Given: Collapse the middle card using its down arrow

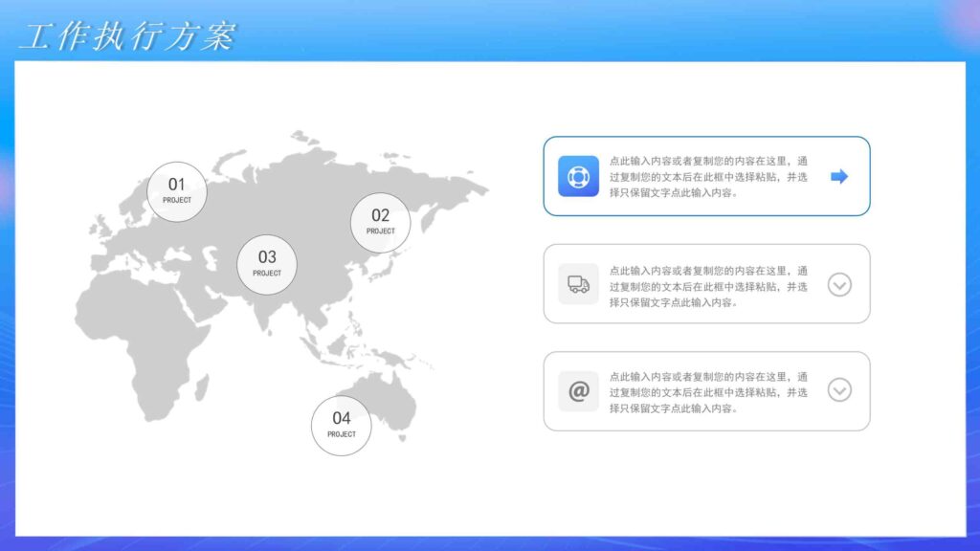Looking at the screenshot, I should [x=840, y=283].
